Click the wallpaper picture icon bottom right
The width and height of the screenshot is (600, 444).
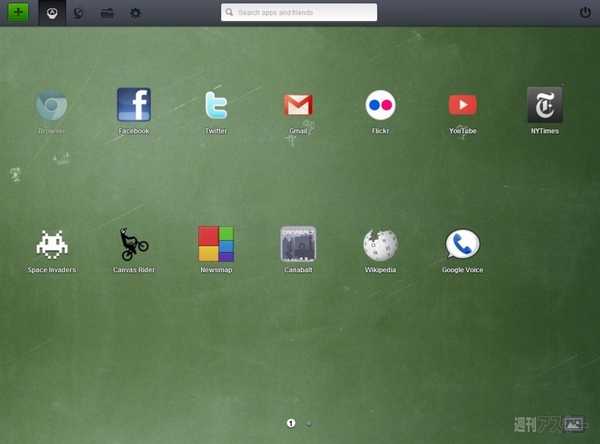click(574, 424)
